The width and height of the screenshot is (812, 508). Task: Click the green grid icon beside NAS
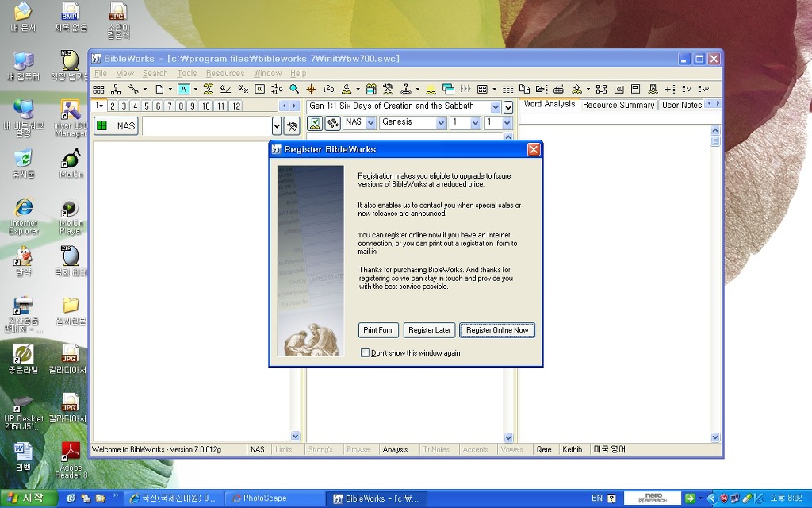(x=101, y=125)
